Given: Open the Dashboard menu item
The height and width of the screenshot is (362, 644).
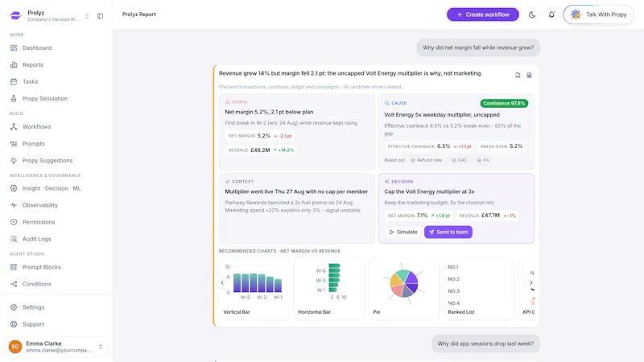Looking at the screenshot, I should click(x=56, y=48).
